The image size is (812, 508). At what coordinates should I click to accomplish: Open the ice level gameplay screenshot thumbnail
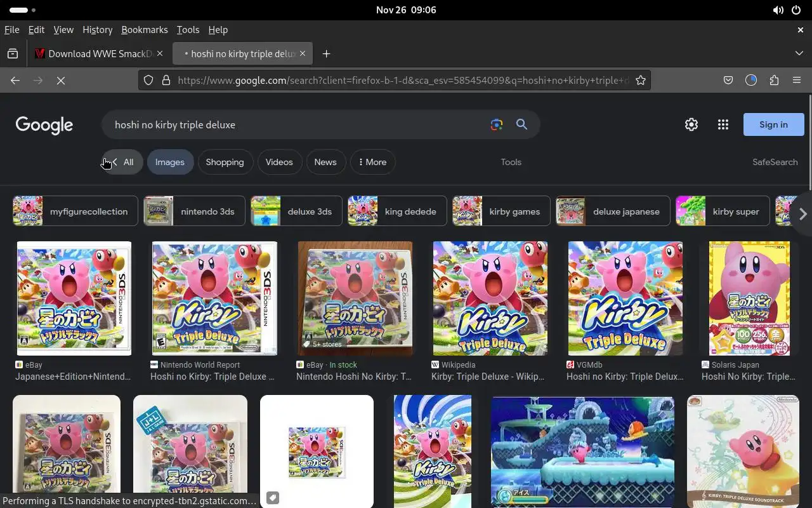582,451
